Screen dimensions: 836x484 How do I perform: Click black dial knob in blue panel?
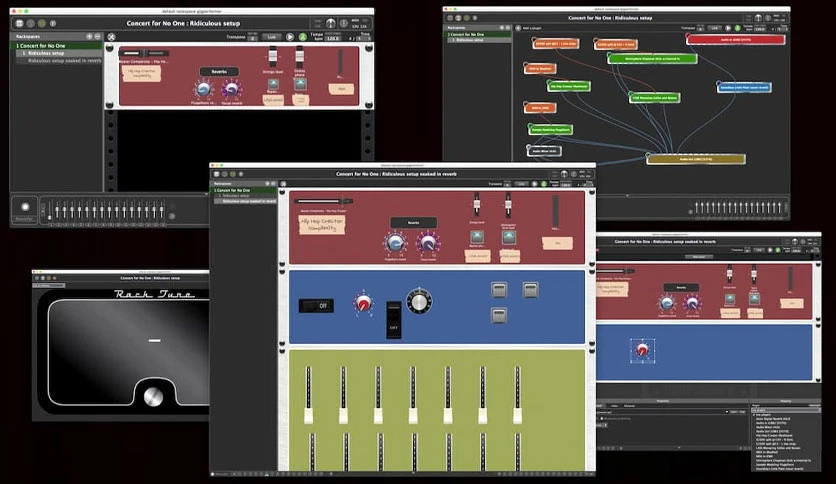click(420, 301)
